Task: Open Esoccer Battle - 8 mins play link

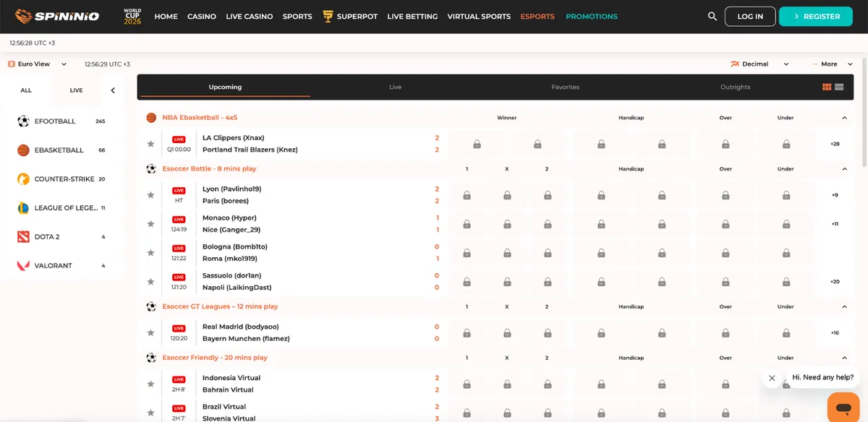Action: (x=209, y=168)
